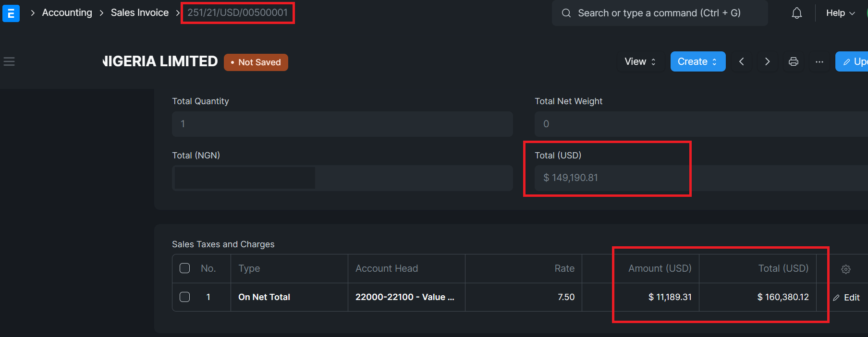The image size is (868, 337).
Task: Navigate to the next document arrow
Action: tap(767, 61)
